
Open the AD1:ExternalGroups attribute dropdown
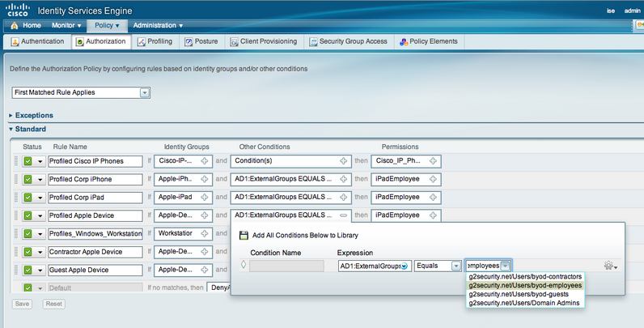405,266
